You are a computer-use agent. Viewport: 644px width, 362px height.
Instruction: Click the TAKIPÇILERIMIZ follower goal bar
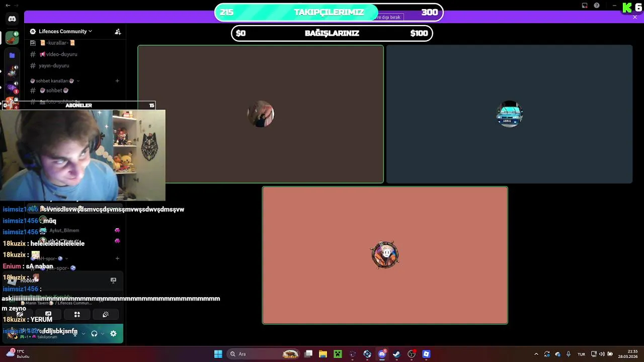click(329, 12)
